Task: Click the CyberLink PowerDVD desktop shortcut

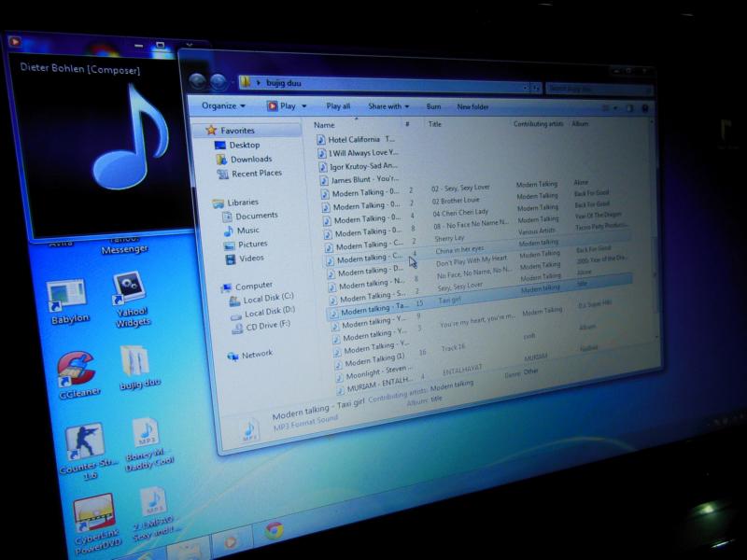Action: (x=95, y=525)
